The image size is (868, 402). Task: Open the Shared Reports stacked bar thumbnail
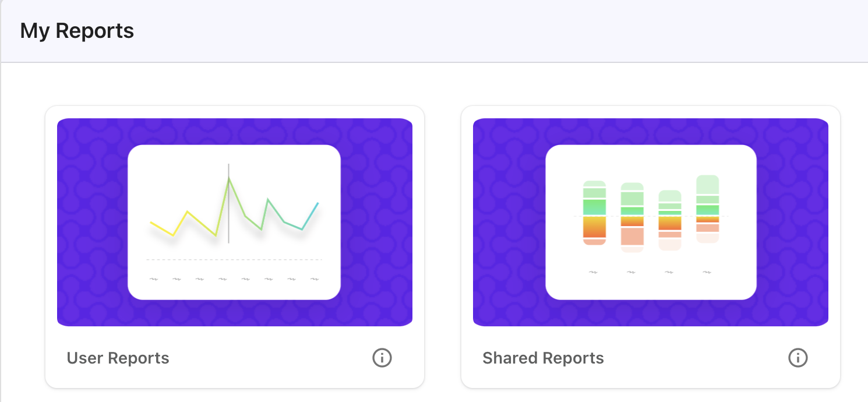click(650, 222)
